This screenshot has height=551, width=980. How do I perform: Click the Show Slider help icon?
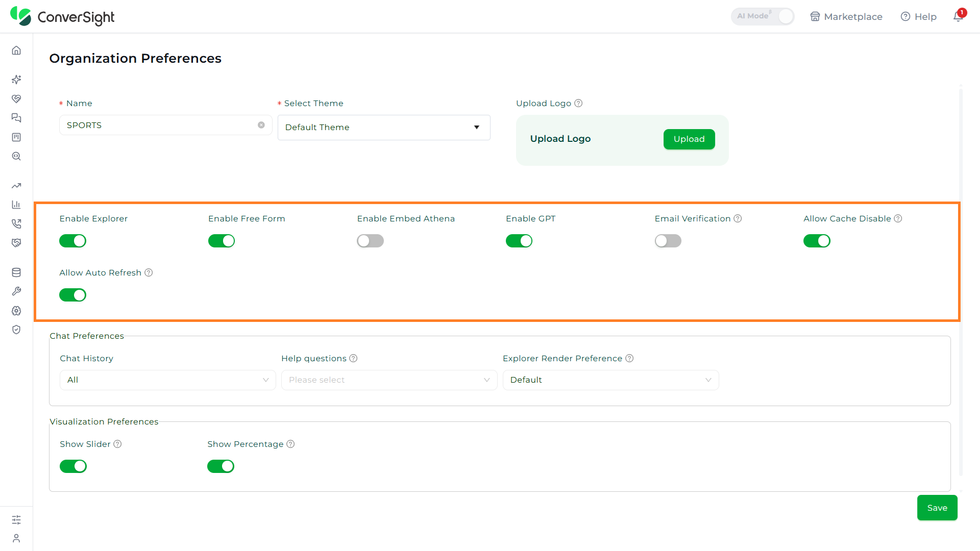pyautogui.click(x=117, y=444)
